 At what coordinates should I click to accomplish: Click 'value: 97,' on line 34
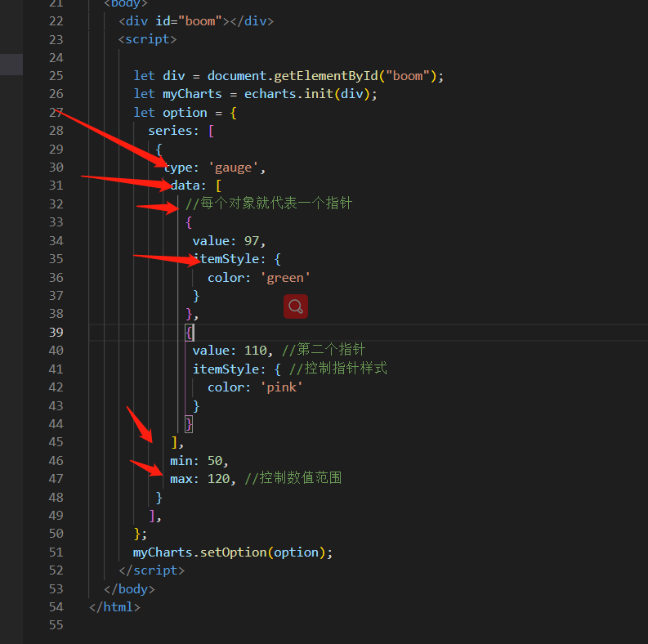tap(229, 240)
